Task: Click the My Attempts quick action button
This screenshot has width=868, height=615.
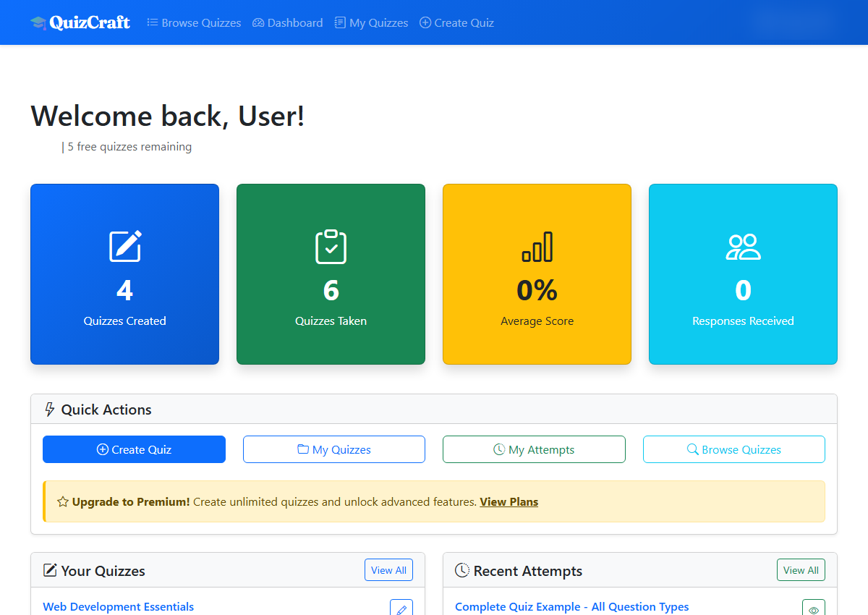Action: 534,449
